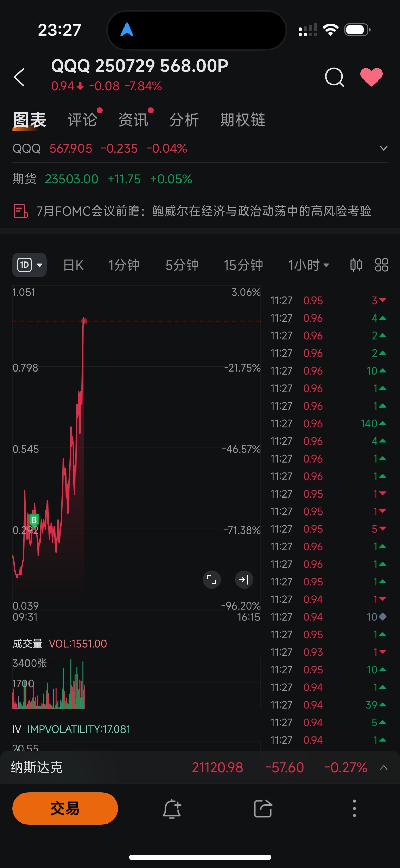
Task: Expand chart to fullscreen view
Action: pos(211,580)
